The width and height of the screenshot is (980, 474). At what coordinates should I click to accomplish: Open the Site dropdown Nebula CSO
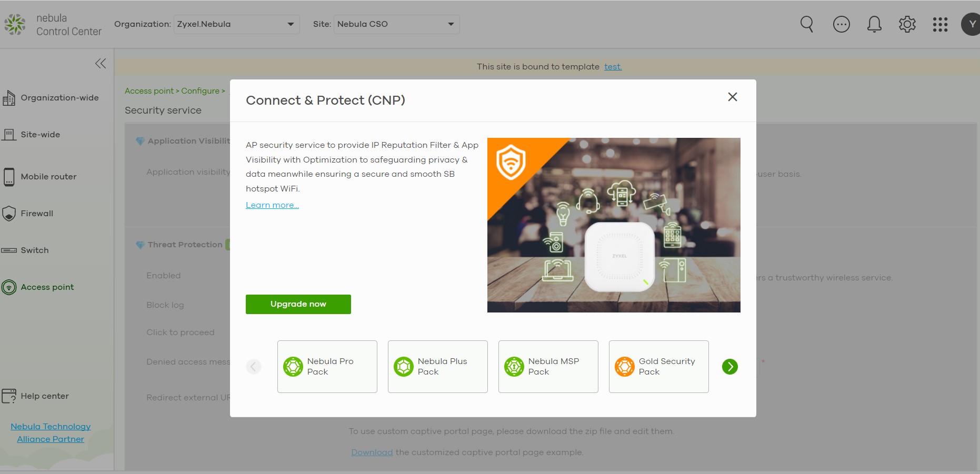point(396,24)
